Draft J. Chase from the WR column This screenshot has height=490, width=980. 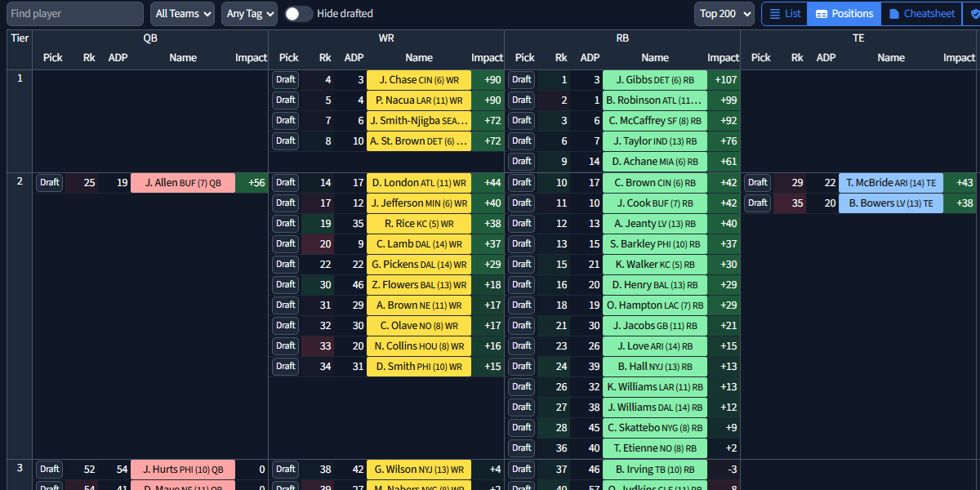tap(286, 80)
